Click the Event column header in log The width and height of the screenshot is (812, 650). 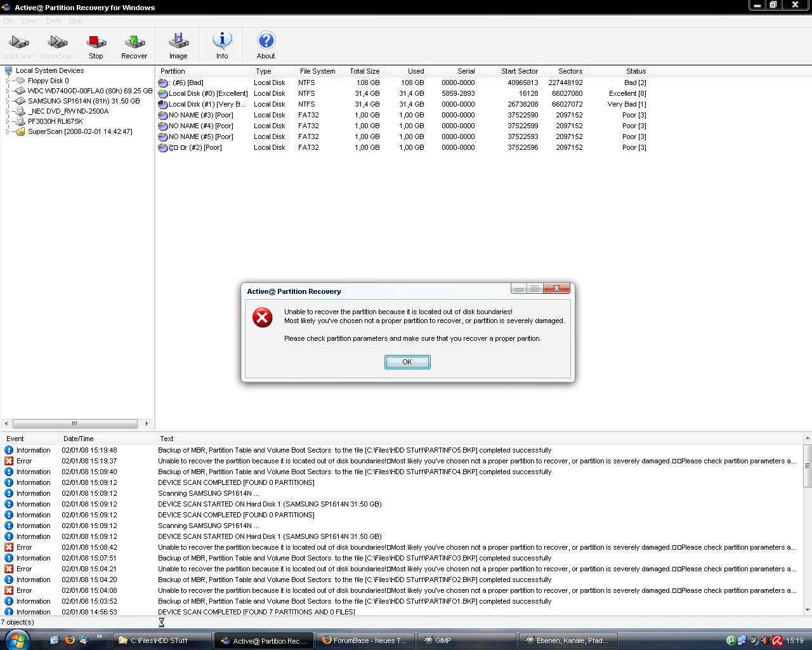(30, 439)
